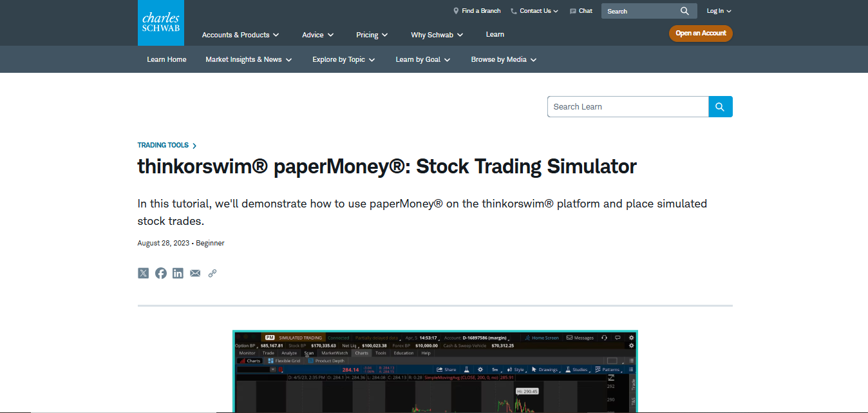
Task: Open the Advice menu
Action: [x=317, y=35]
